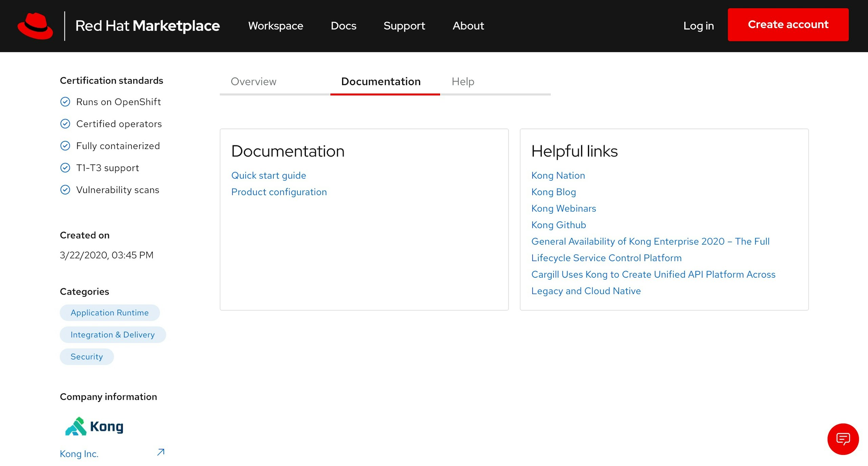
Task: Click the checkmark icon beside Vulnerability scans
Action: (65, 190)
